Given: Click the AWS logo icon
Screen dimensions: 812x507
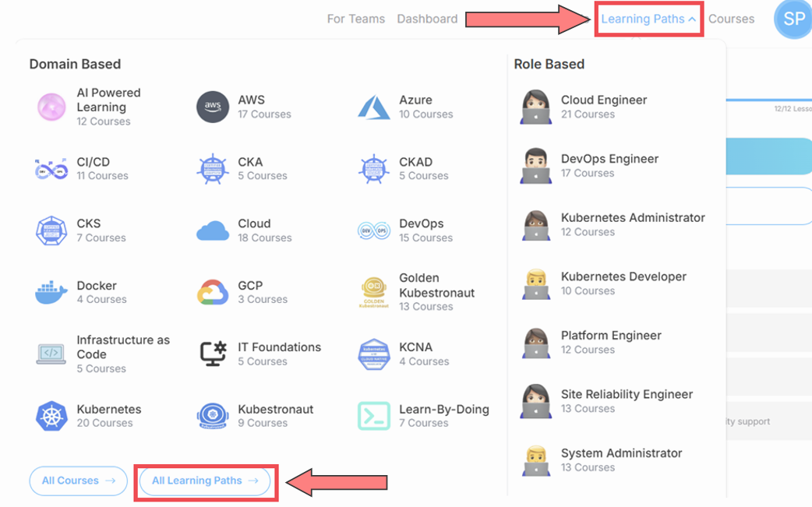Looking at the screenshot, I should point(212,107).
